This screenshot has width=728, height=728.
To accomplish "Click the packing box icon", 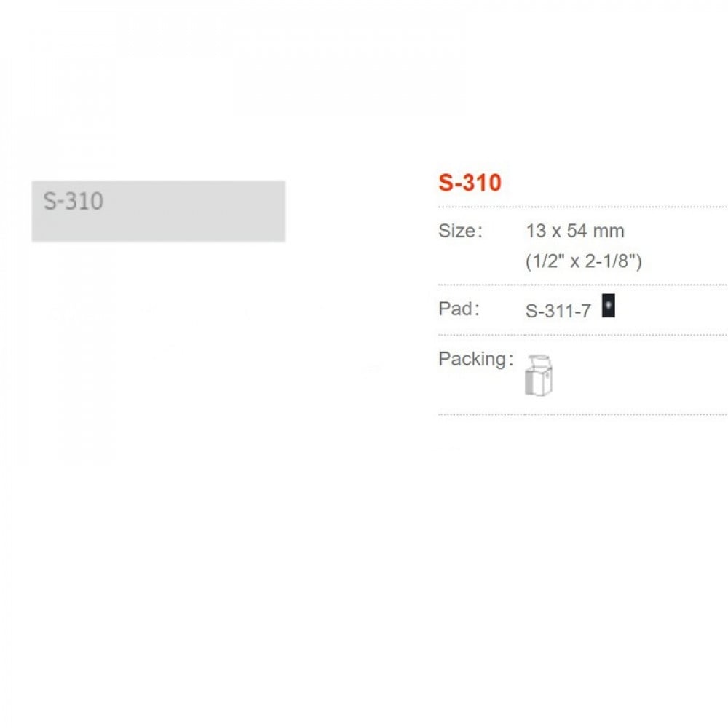I will [538, 377].
